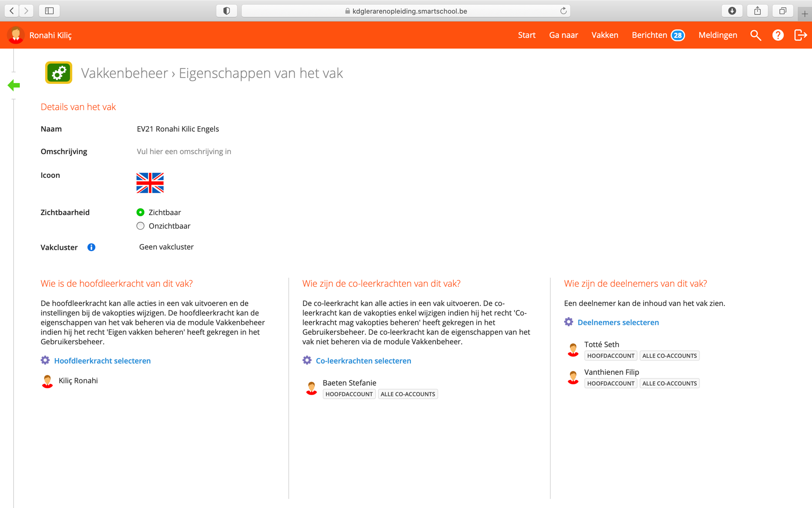This screenshot has width=812, height=508.
Task: Open the Meldingen menu
Action: pyautogui.click(x=718, y=35)
